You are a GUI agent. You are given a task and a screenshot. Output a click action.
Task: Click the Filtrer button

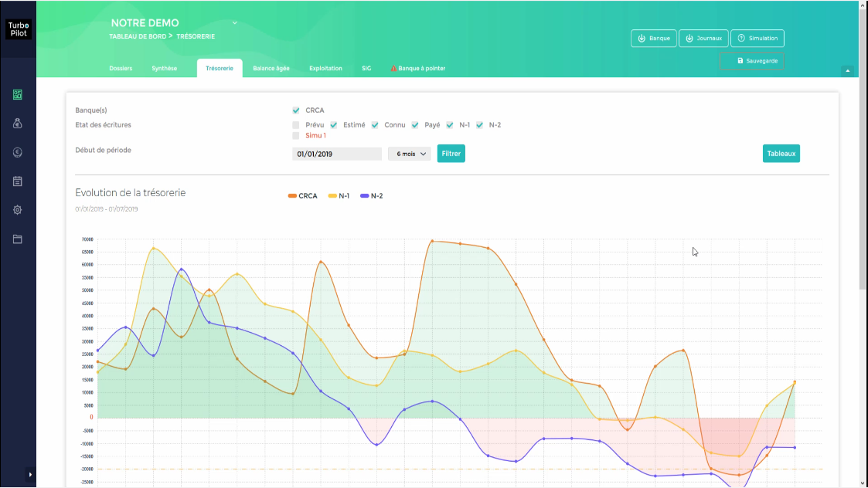tap(451, 153)
